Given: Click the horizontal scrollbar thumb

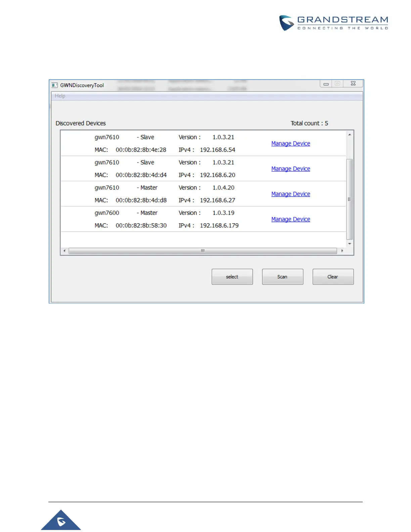Looking at the screenshot, I should (x=203, y=251).
